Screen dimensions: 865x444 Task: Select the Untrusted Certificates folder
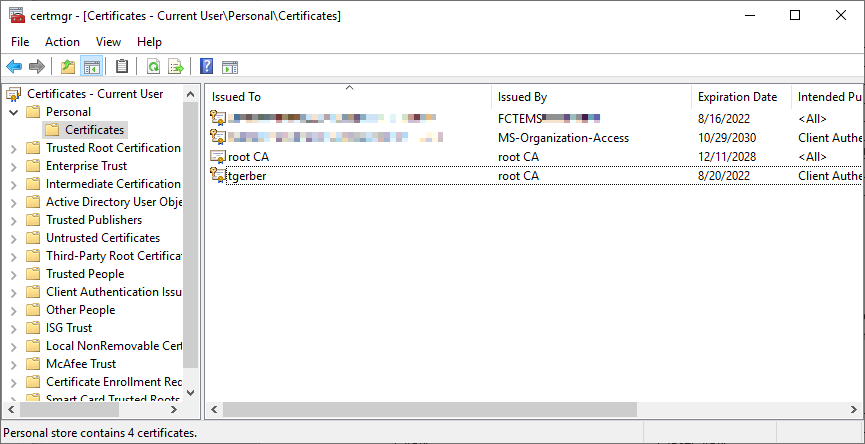tap(102, 238)
